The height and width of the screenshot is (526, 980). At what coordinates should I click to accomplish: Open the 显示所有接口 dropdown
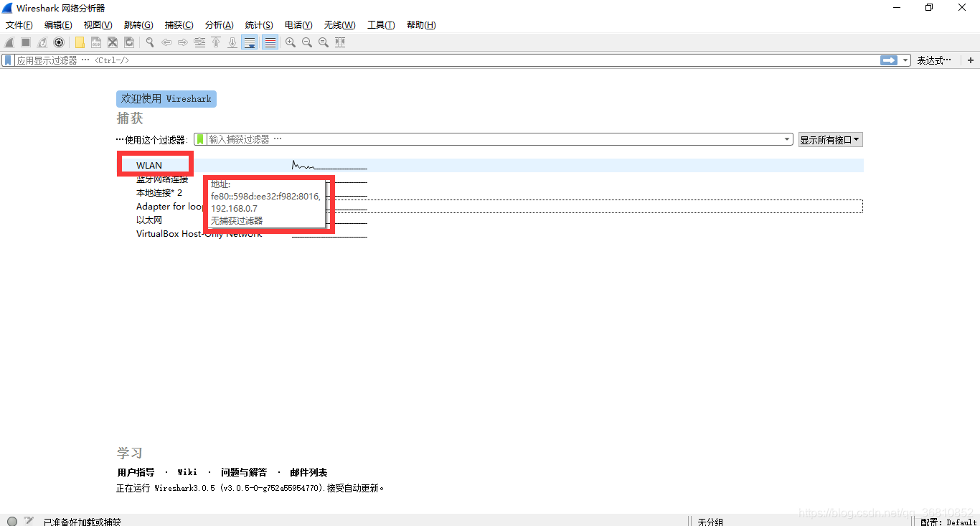[831, 140]
